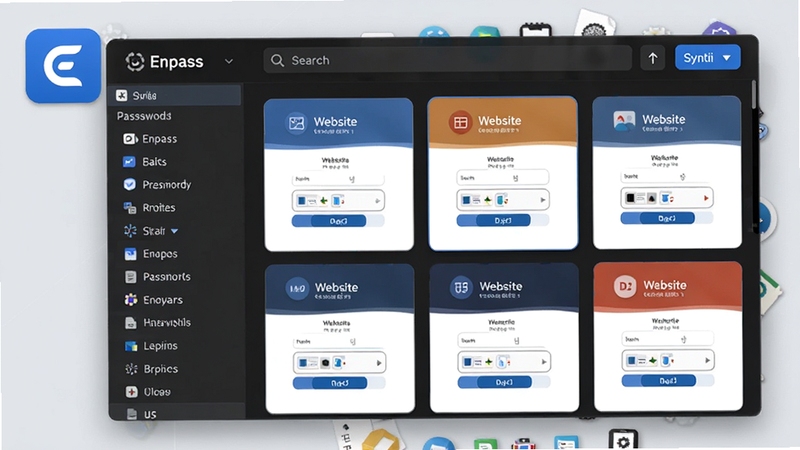Click the shield icon on the bottom-middle card
Viewport: 800px width, 450px height.
coord(461,287)
